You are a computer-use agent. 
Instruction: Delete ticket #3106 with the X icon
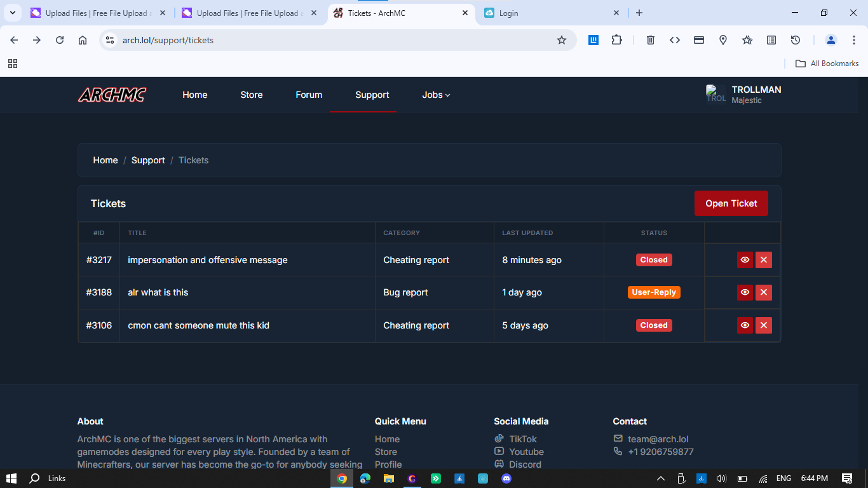point(764,325)
